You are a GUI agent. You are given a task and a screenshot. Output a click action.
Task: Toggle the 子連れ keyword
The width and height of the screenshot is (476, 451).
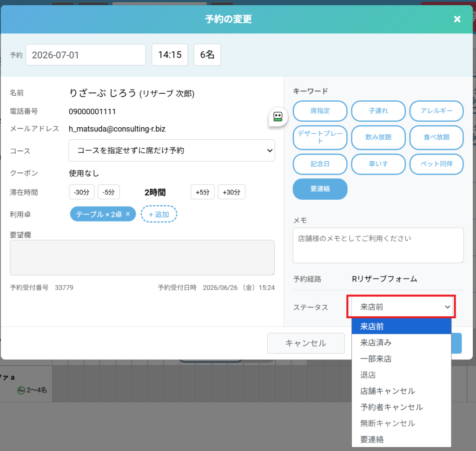point(378,111)
